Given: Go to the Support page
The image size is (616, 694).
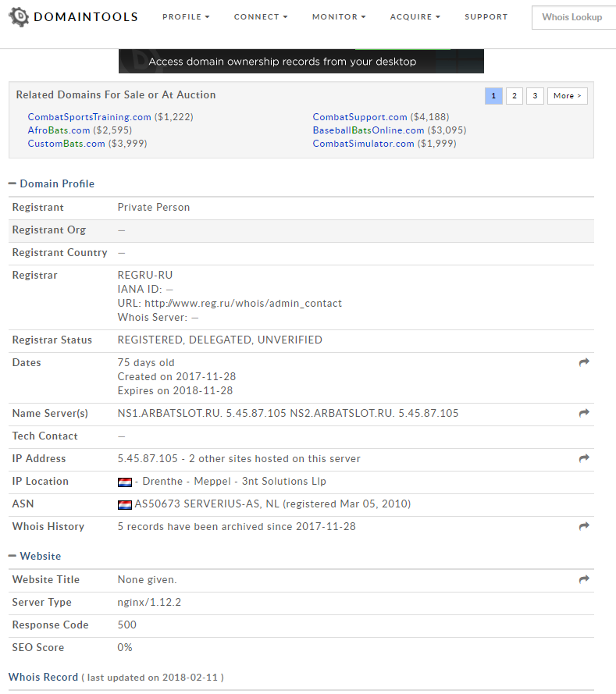Looking at the screenshot, I should pos(486,17).
